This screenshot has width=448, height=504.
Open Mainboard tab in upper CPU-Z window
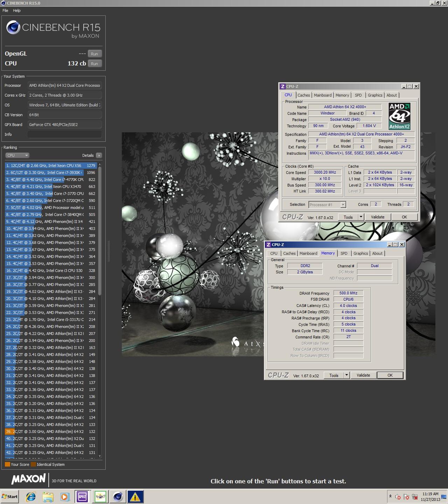323,95
